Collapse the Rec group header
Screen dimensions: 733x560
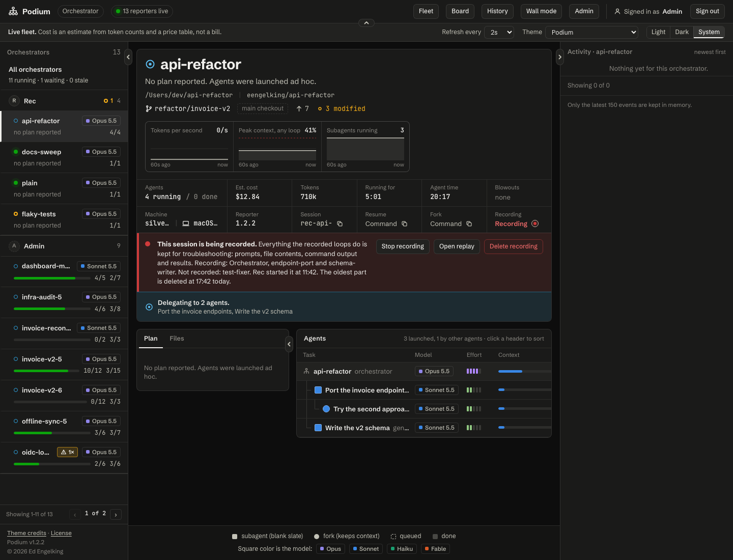coord(64,101)
